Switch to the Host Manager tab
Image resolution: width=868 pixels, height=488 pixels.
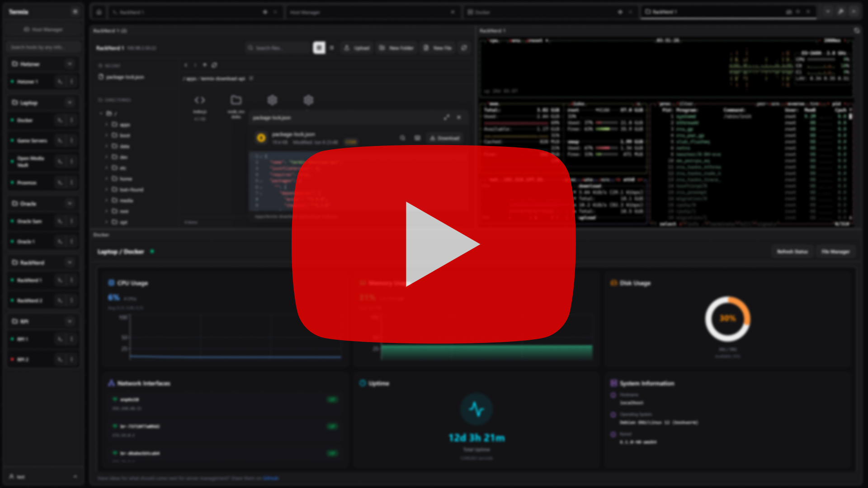click(372, 12)
